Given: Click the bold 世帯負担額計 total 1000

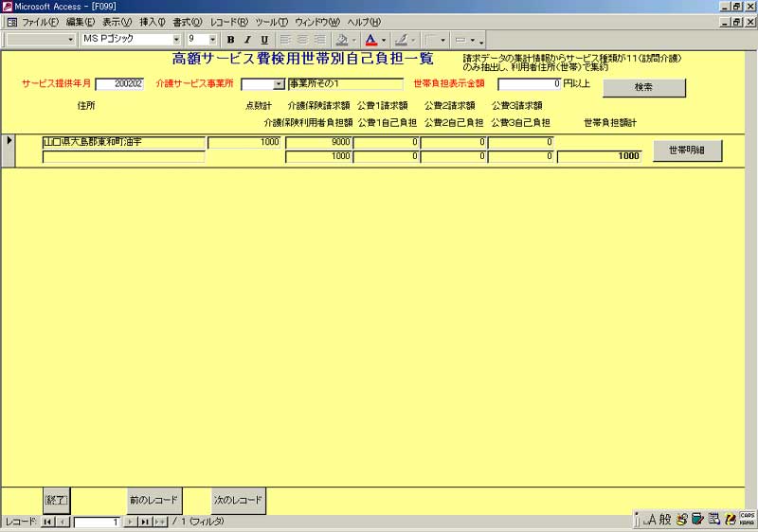Looking at the screenshot, I should [x=600, y=156].
